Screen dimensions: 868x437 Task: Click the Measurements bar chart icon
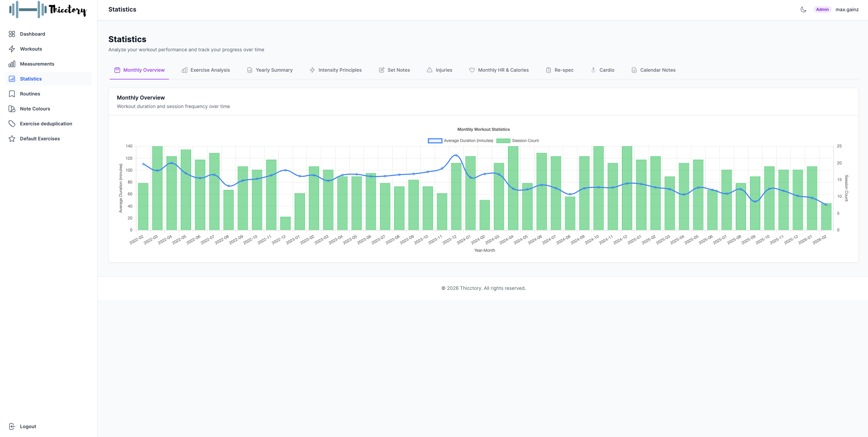[x=12, y=64]
